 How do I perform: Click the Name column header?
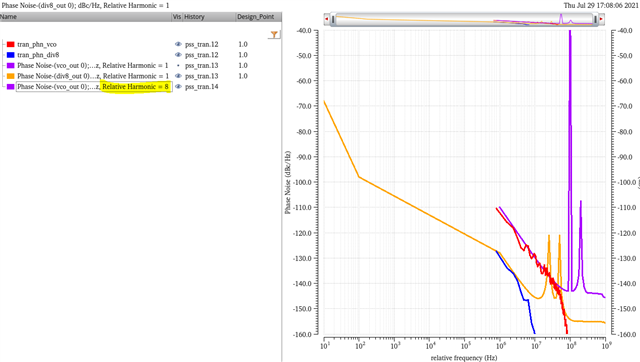coord(86,17)
